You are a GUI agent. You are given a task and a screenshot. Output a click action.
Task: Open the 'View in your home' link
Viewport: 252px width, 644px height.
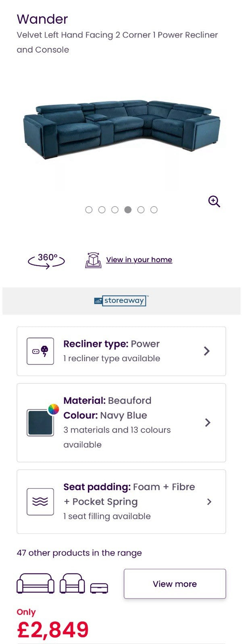tap(139, 260)
